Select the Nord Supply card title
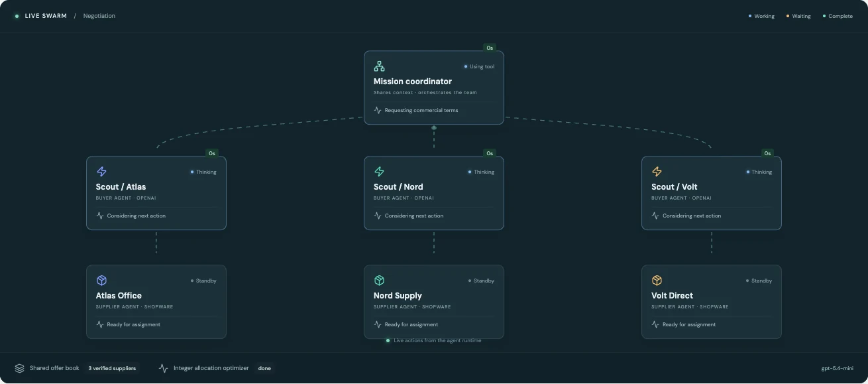This screenshot has height=384, width=868. point(398,296)
